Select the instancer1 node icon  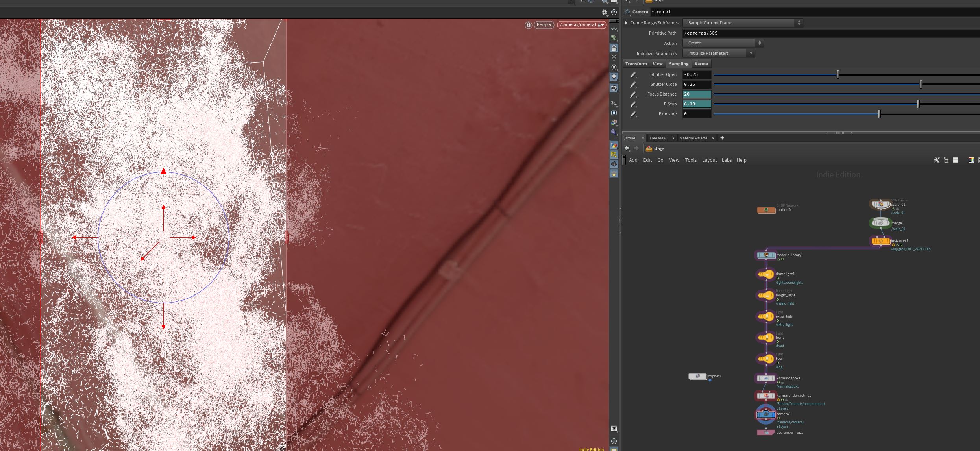coord(880,241)
